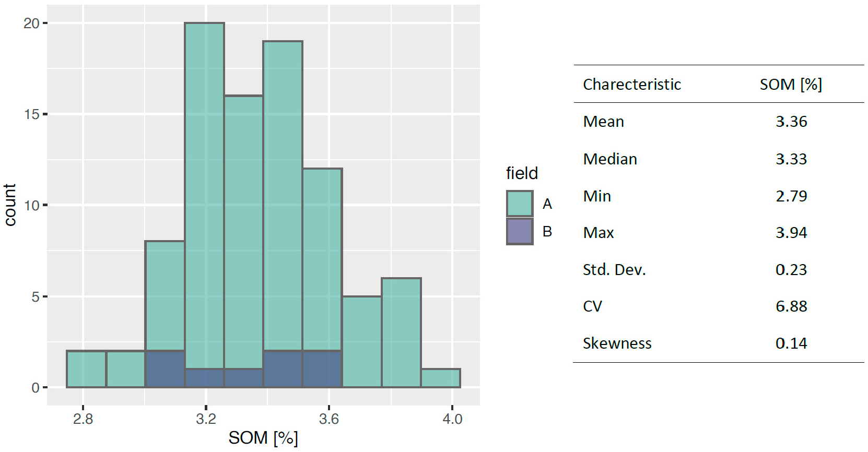Click the 'Std. Dev.' row label

[614, 270]
